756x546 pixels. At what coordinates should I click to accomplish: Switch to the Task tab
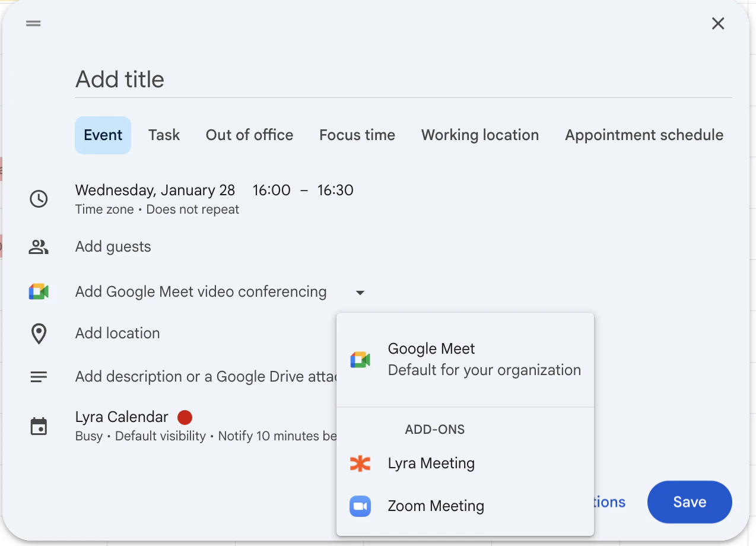[x=164, y=135]
